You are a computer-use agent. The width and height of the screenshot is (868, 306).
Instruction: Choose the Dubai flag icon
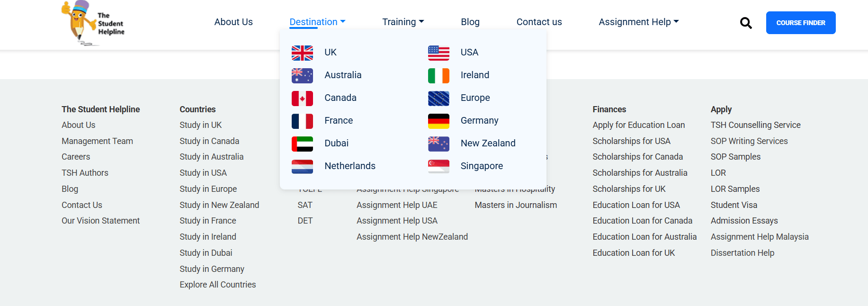(302, 144)
